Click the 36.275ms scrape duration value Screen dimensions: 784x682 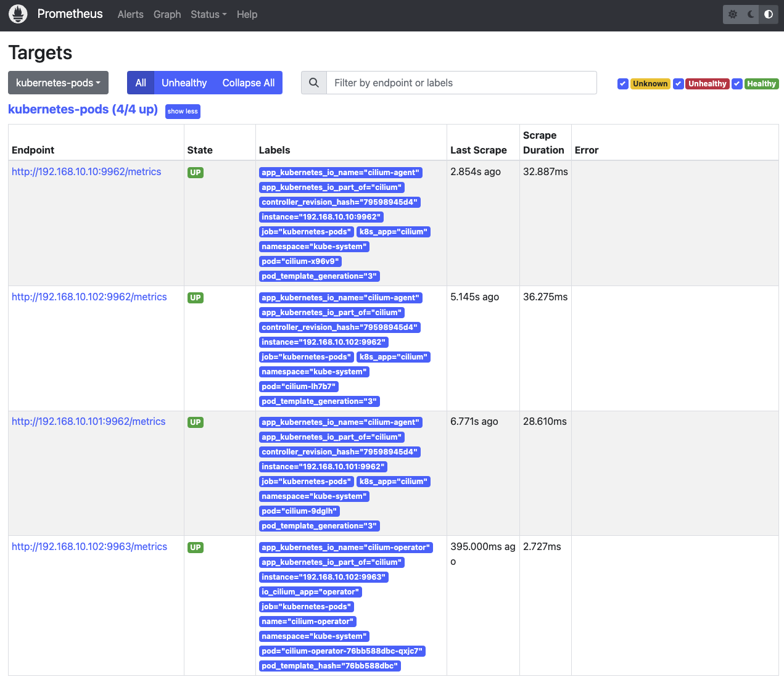tap(545, 297)
